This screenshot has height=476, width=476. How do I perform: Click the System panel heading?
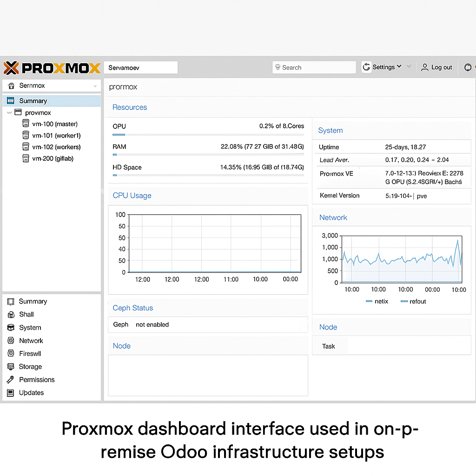click(x=331, y=130)
